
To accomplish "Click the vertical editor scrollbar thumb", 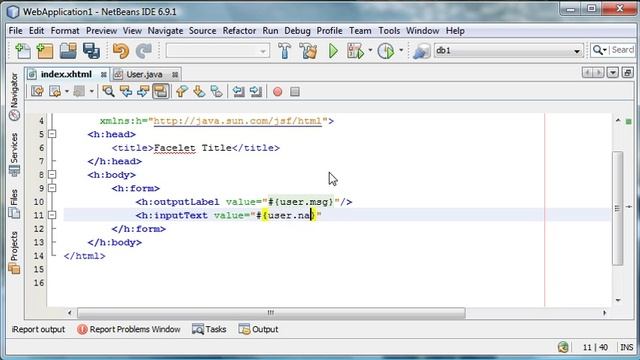I will tap(618, 208).
